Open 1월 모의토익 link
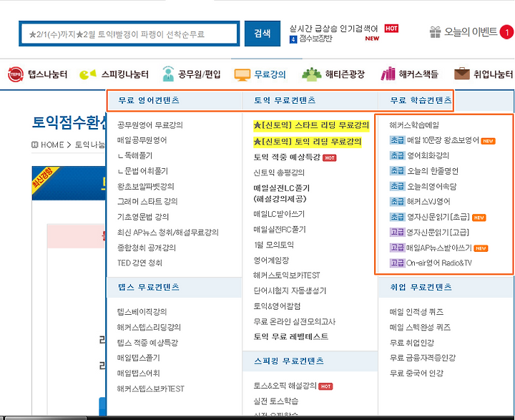This screenshot has height=420, width=515. (273, 245)
